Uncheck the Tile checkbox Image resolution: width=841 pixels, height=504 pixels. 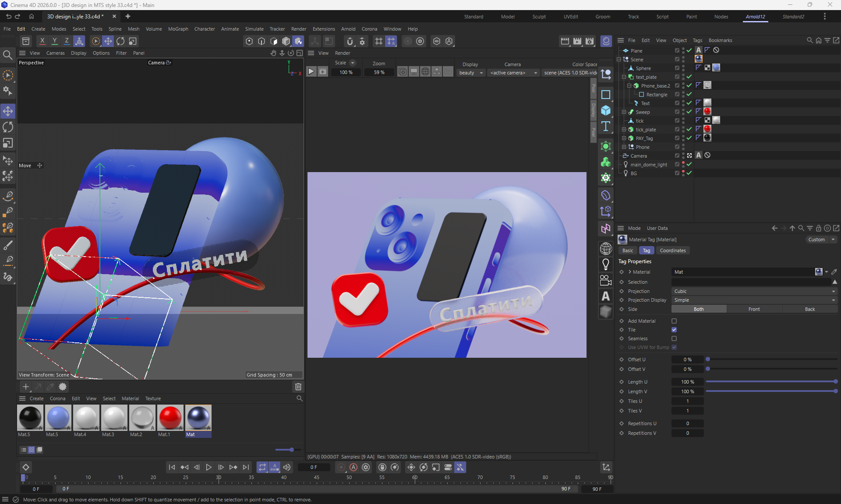674,330
